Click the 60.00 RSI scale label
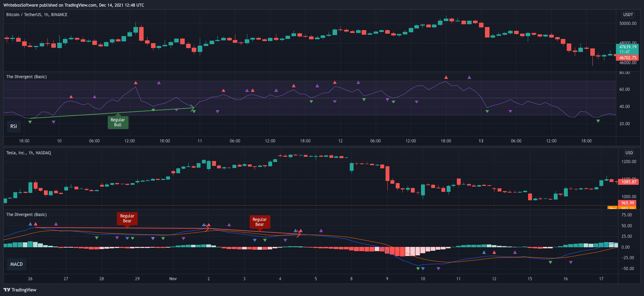 [x=624, y=89]
